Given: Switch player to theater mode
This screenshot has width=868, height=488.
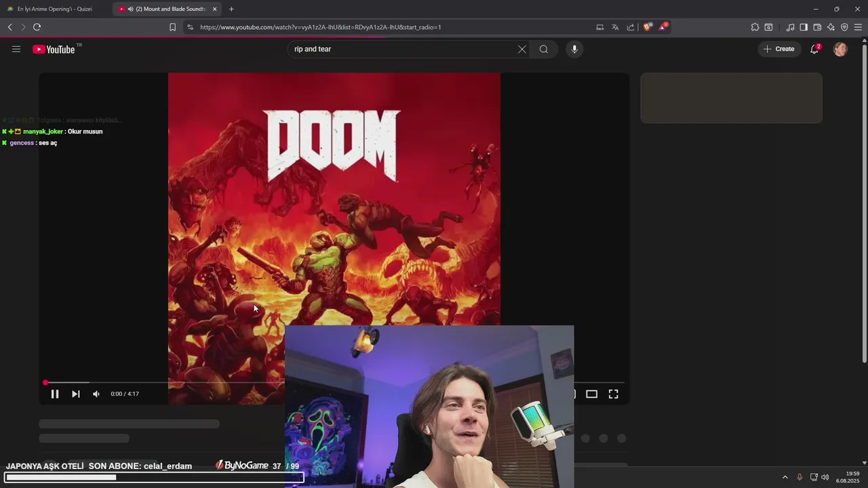Looking at the screenshot, I should tap(591, 394).
